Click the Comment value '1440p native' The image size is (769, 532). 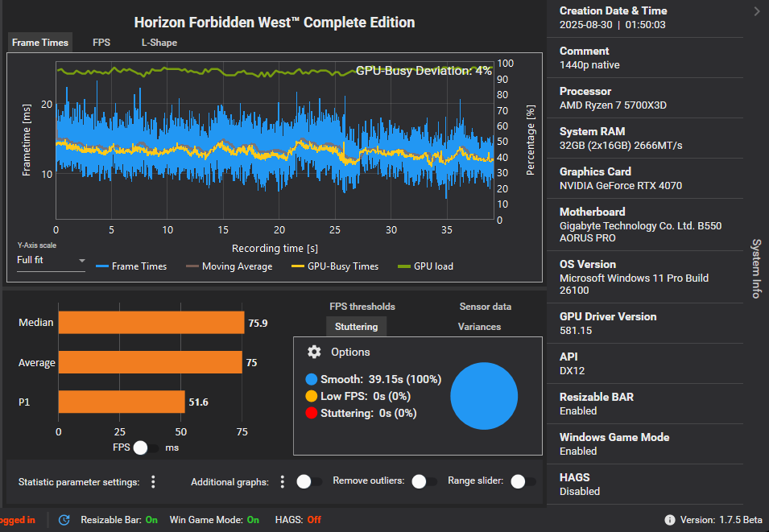pos(589,64)
